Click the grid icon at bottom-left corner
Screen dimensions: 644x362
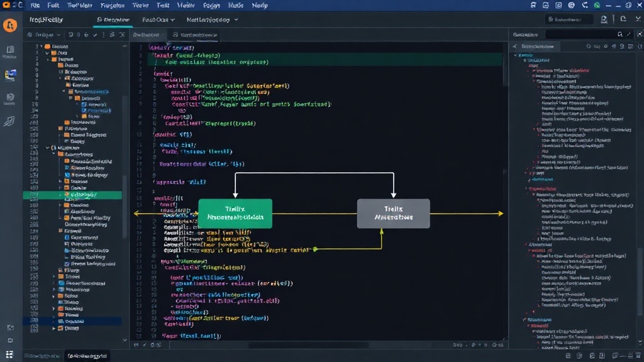[9, 354]
